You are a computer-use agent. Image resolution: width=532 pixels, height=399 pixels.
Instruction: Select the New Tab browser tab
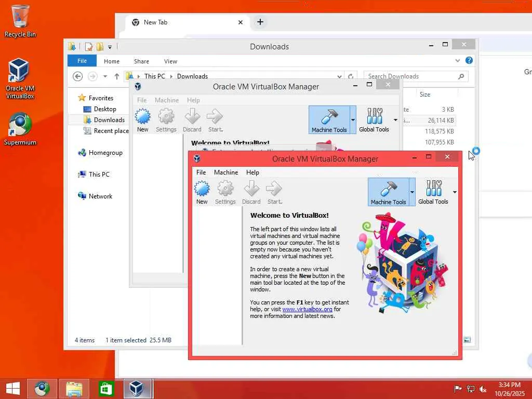187,22
